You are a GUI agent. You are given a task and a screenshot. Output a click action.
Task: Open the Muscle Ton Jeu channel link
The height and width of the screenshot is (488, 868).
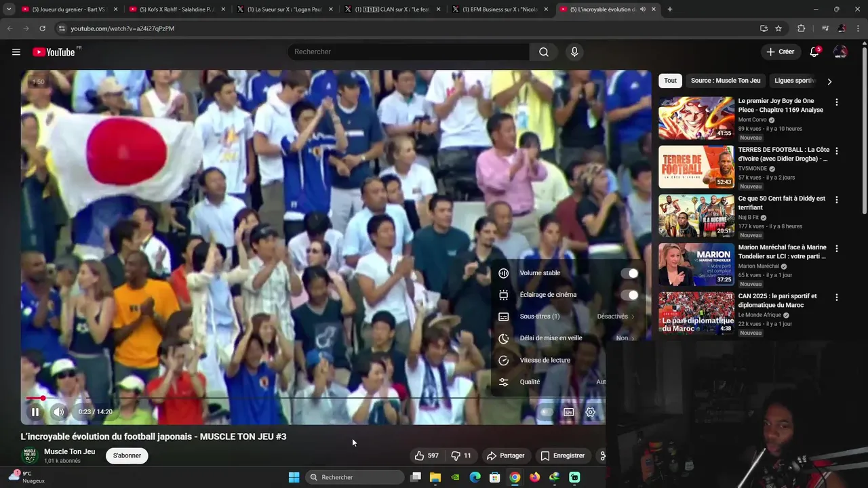pyautogui.click(x=69, y=451)
